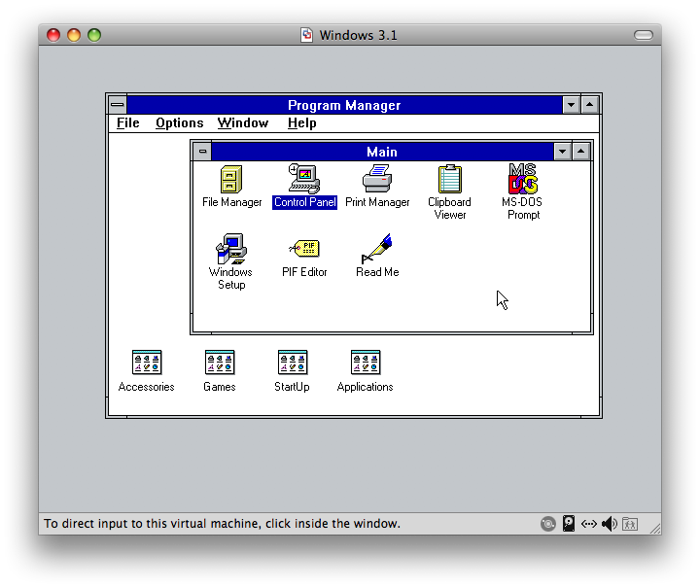Click the 'Accessories' group label
This screenshot has height=588, width=700.
(147, 387)
